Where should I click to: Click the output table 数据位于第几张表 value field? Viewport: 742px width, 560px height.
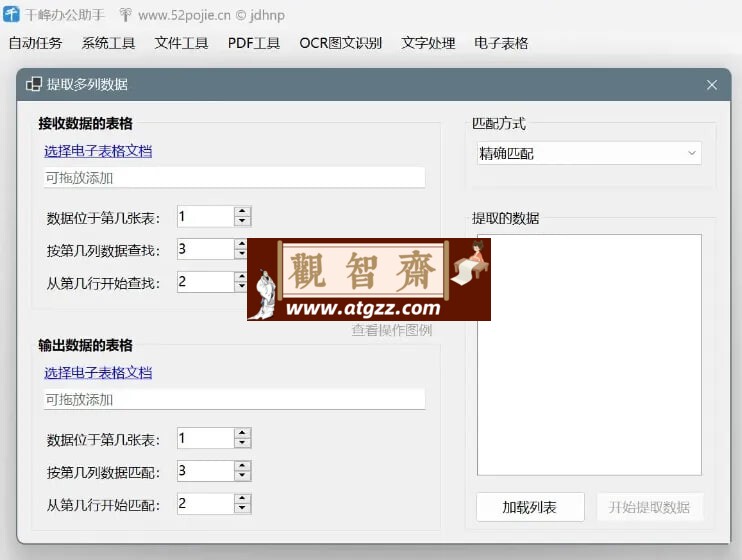[205, 438]
